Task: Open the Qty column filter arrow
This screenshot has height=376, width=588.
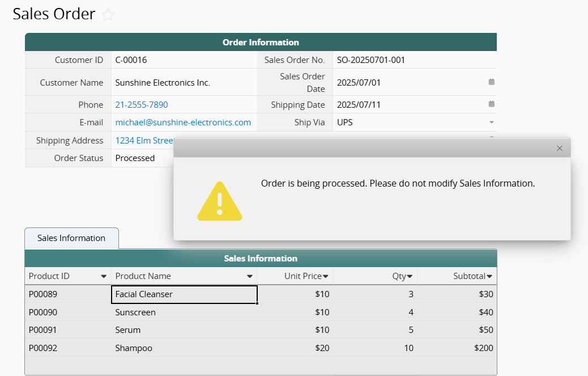Action: click(410, 276)
